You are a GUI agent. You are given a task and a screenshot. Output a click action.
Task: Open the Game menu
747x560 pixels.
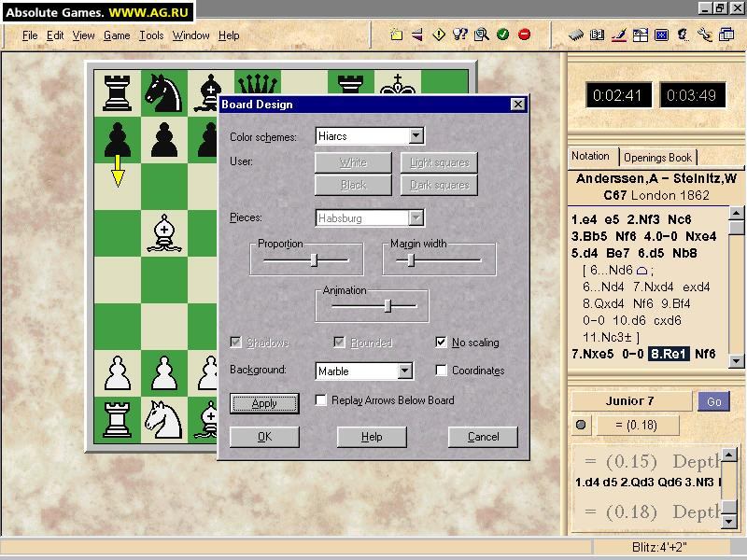(x=117, y=35)
